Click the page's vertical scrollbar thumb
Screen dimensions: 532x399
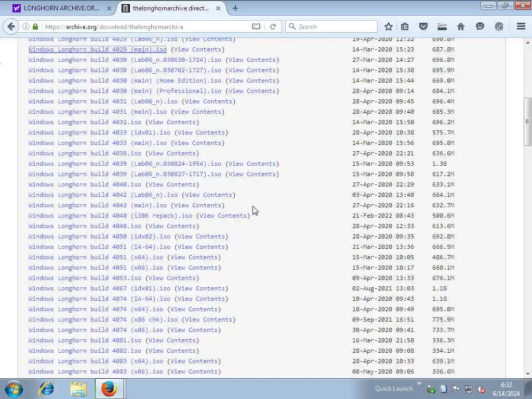528,122
